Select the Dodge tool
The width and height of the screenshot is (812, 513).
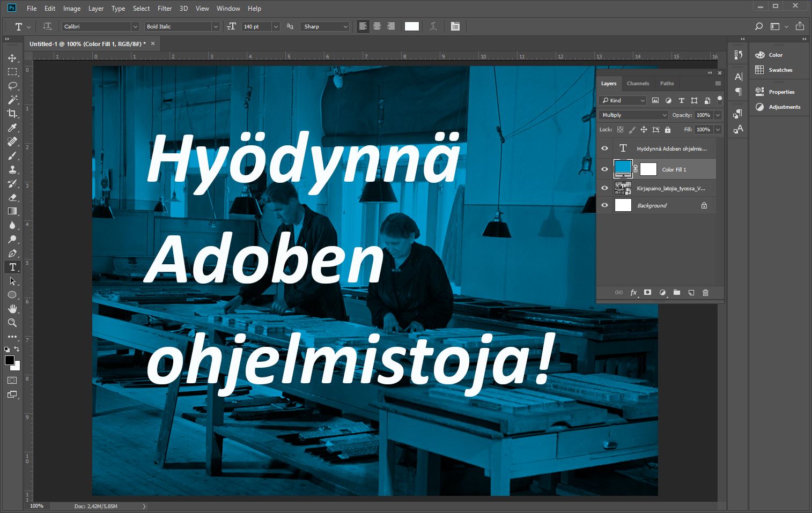pyautogui.click(x=12, y=239)
